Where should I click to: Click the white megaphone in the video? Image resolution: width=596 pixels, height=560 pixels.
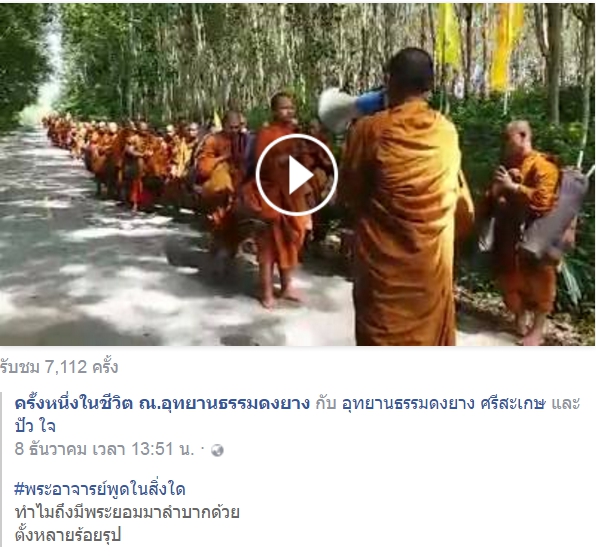[x=350, y=106]
